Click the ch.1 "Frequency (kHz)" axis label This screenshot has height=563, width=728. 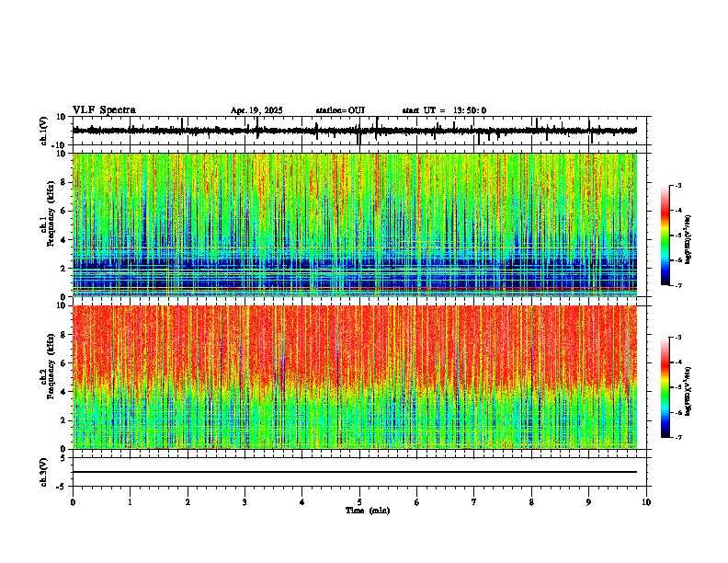pyautogui.click(x=51, y=213)
